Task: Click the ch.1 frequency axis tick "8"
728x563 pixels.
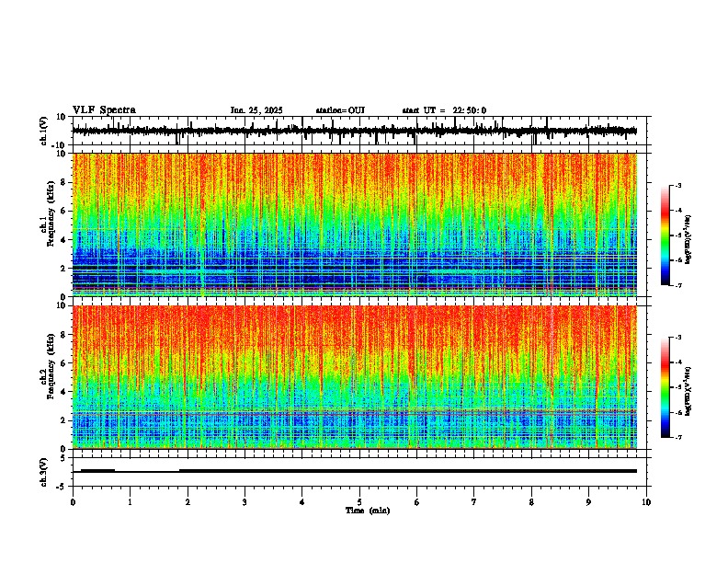Action: 63,182
